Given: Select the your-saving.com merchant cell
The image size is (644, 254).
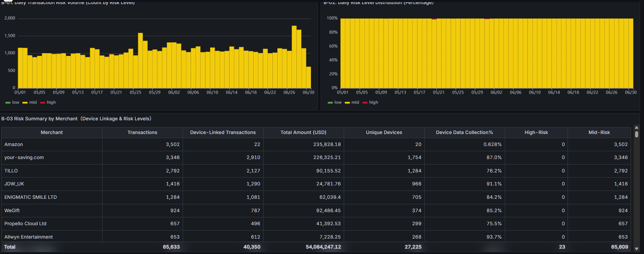Looking at the screenshot, I should point(24,158).
